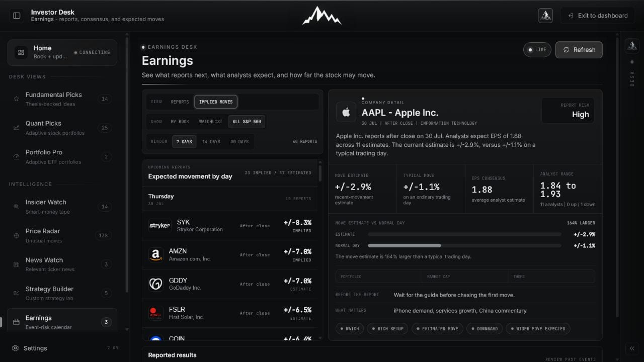
Task: Switch to the Reports view
Action: tap(180, 102)
